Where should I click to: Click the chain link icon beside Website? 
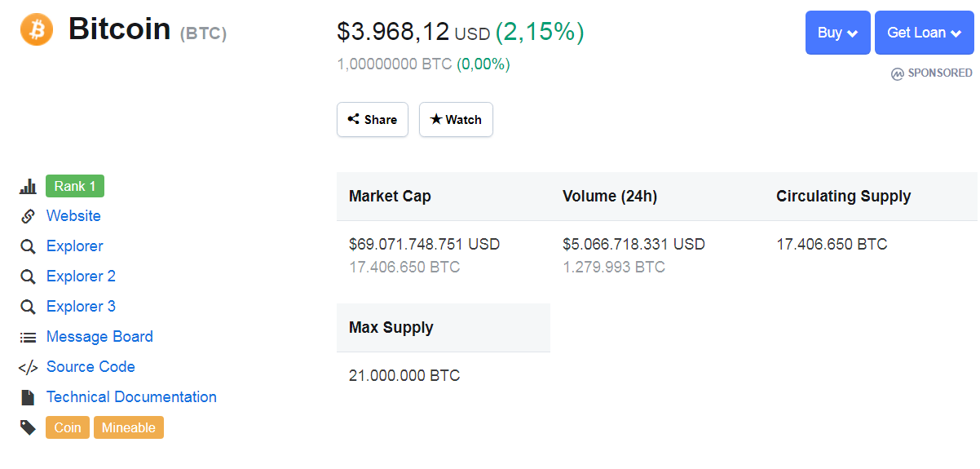click(28, 216)
